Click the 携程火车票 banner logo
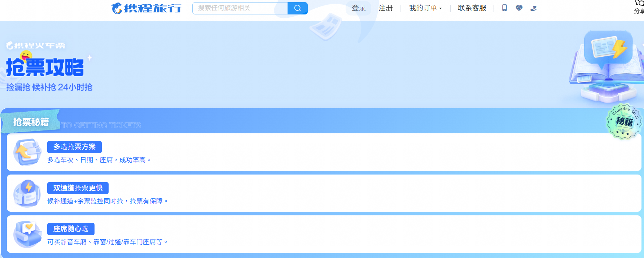644x258 pixels. pos(36,46)
